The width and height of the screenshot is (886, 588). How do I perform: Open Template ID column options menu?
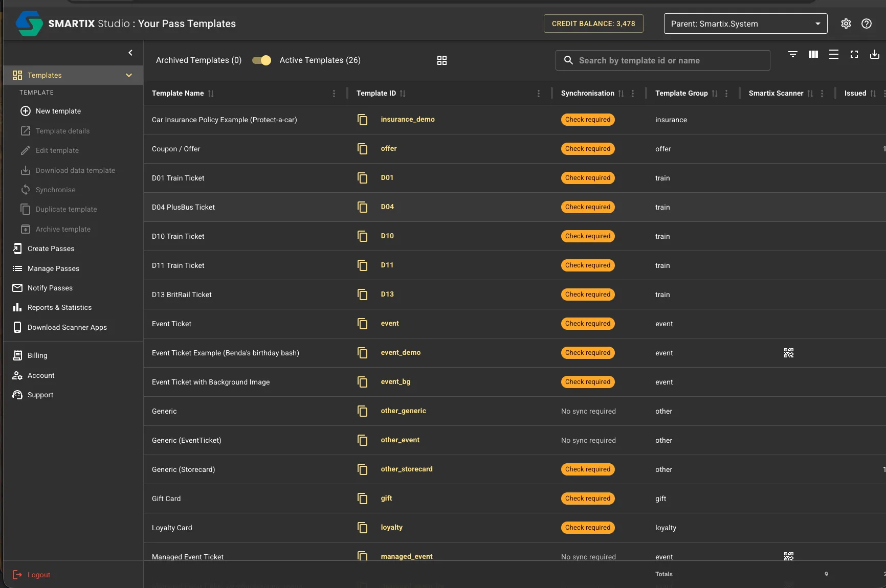point(539,93)
